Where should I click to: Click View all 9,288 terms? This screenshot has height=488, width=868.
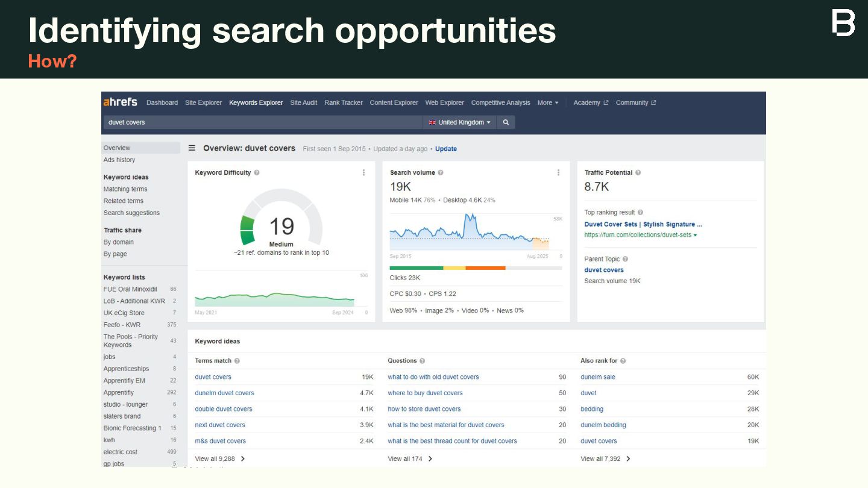point(220,459)
